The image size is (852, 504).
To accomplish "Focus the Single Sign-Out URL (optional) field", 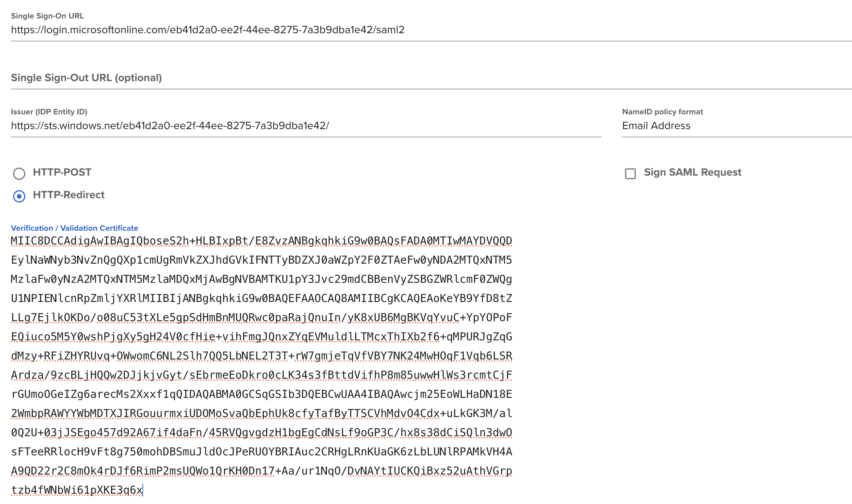I will [431, 78].
